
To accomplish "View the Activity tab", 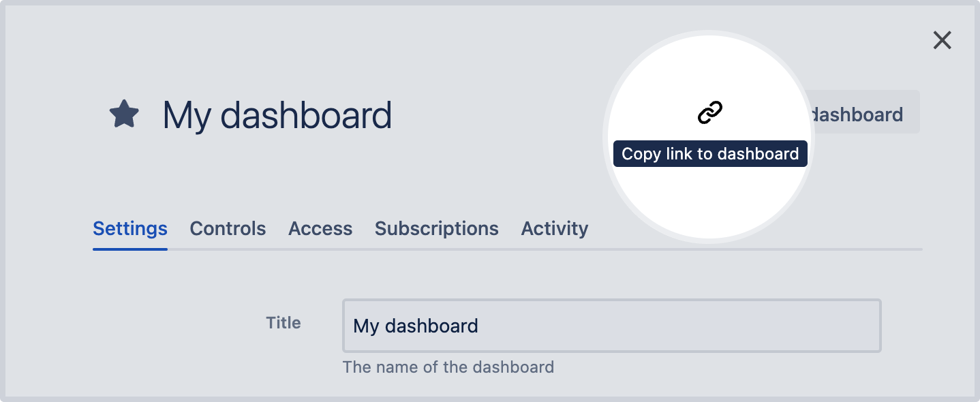I will coord(554,228).
